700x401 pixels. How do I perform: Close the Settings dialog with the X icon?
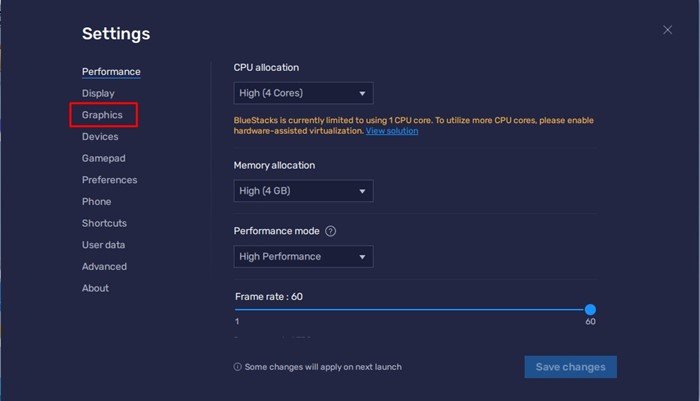pyautogui.click(x=667, y=30)
